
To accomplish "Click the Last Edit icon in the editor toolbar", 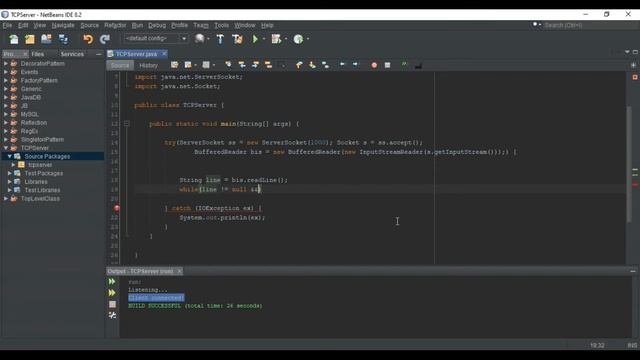I will 174,65.
